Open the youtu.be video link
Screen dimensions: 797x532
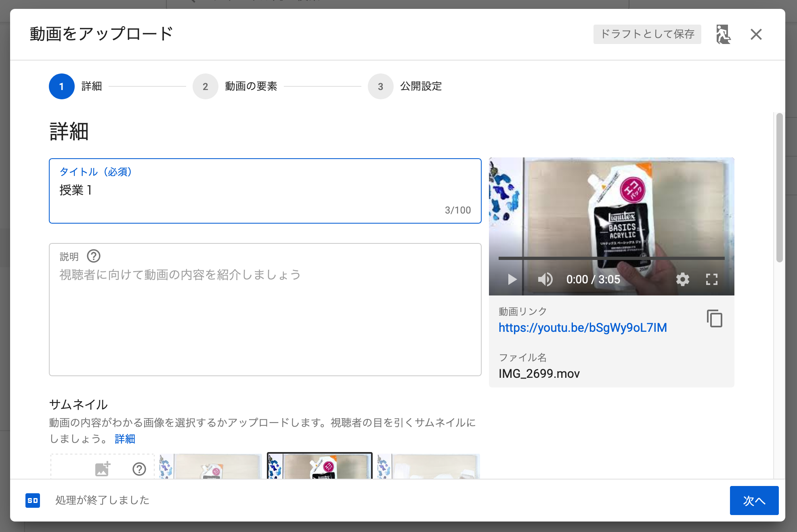tap(582, 327)
